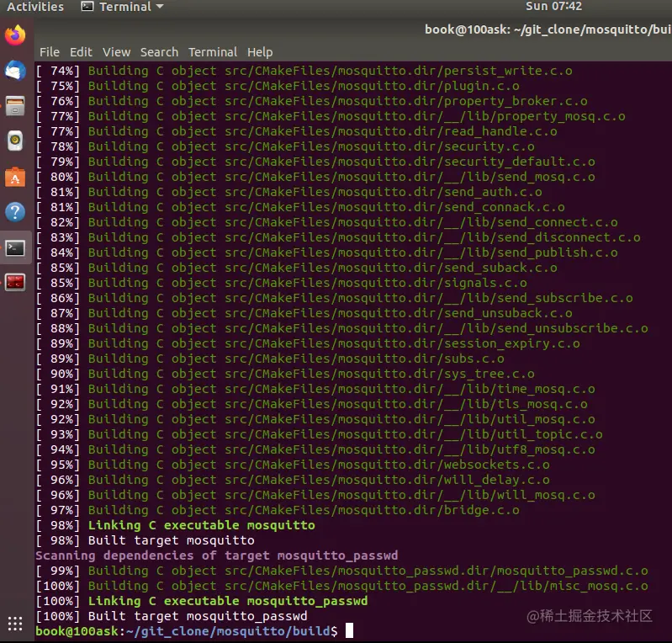Open the Help menu in the menu bar
672x643 pixels.
pyautogui.click(x=260, y=52)
